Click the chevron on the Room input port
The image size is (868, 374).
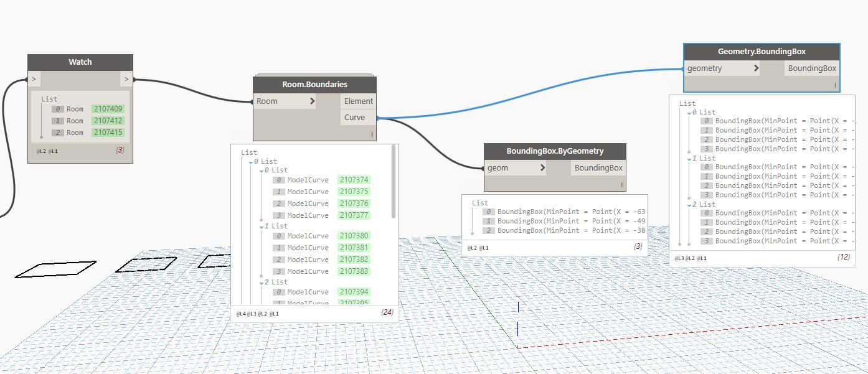312,101
